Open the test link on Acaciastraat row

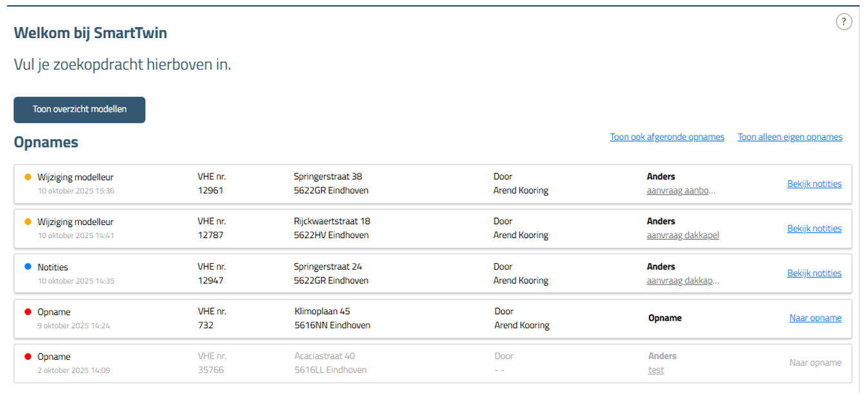[656, 370]
